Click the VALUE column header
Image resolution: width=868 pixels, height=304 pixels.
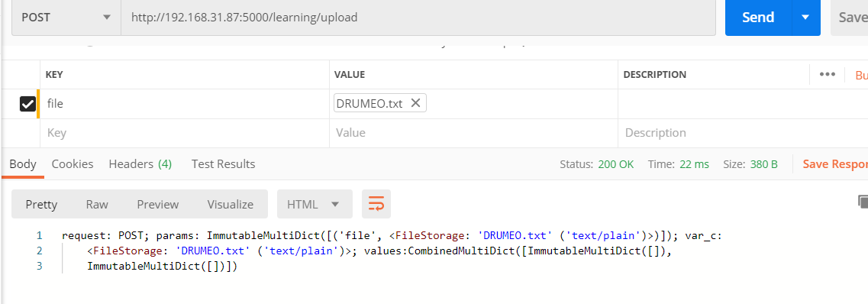[350, 74]
